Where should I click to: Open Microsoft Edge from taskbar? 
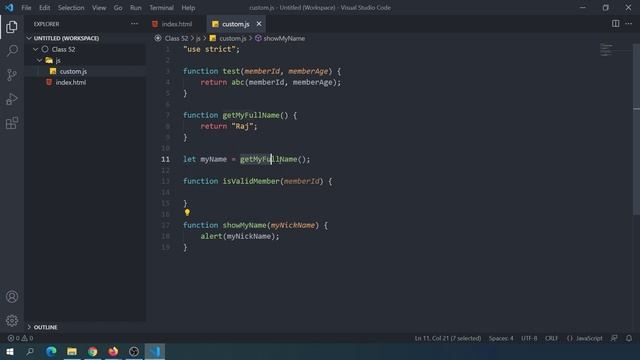point(51,351)
